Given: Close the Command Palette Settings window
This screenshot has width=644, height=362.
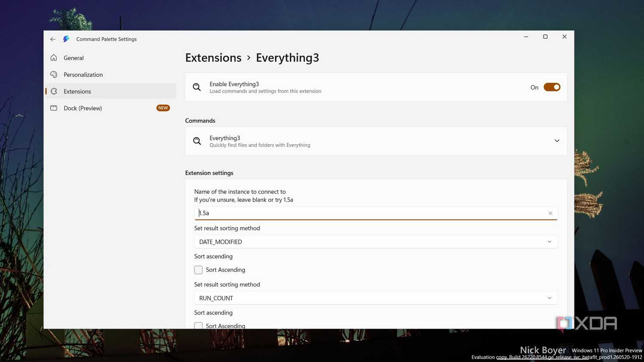Looking at the screenshot, I should (x=565, y=37).
